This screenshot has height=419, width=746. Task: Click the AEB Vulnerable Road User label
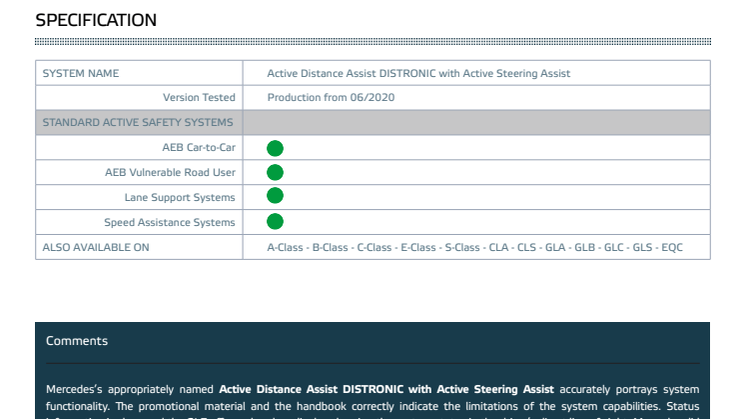click(x=170, y=172)
